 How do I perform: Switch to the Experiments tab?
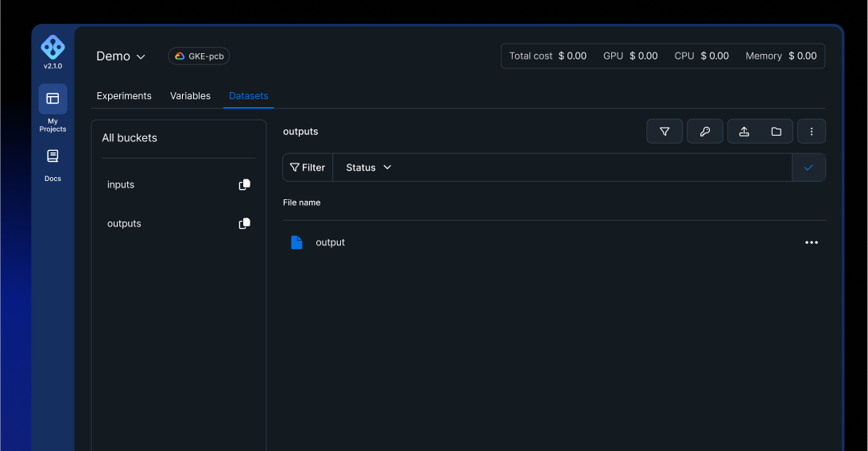(124, 96)
